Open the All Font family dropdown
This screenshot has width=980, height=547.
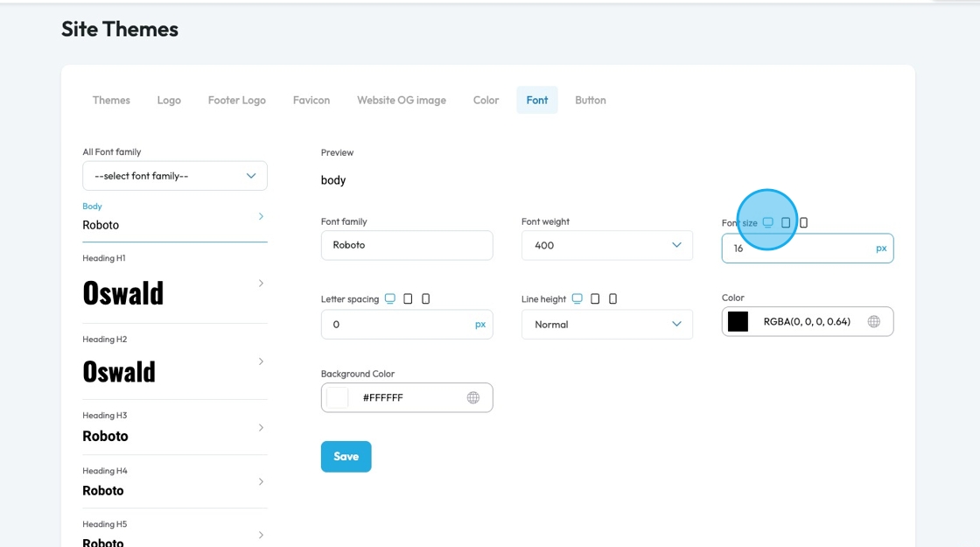175,176
